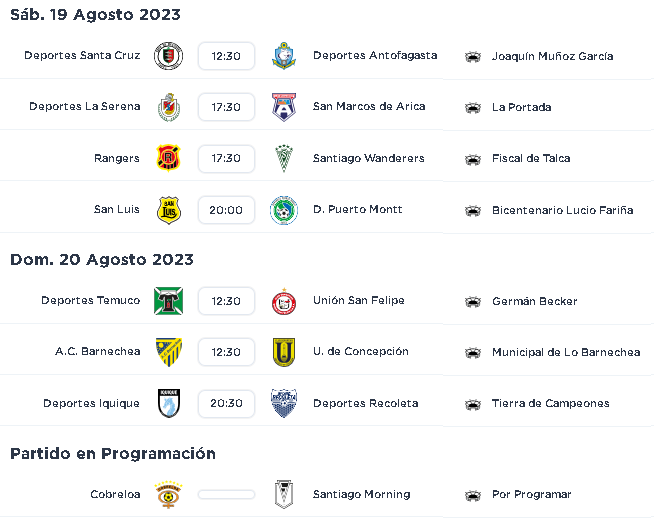Click the D. Puerto Montt team name

tap(357, 209)
